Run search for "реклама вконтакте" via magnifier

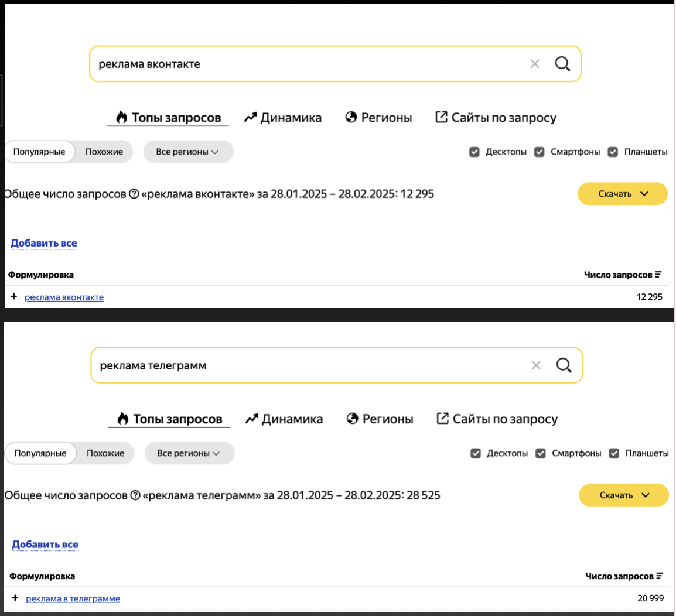point(562,64)
